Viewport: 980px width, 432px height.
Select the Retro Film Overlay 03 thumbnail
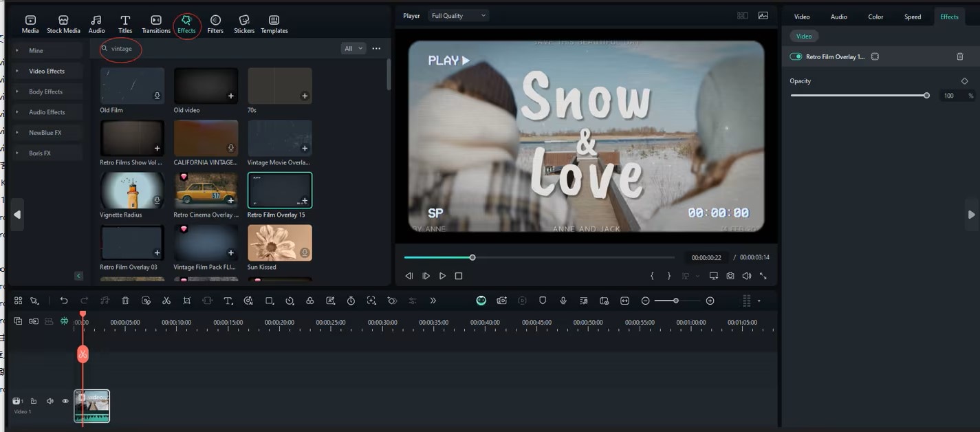point(132,243)
